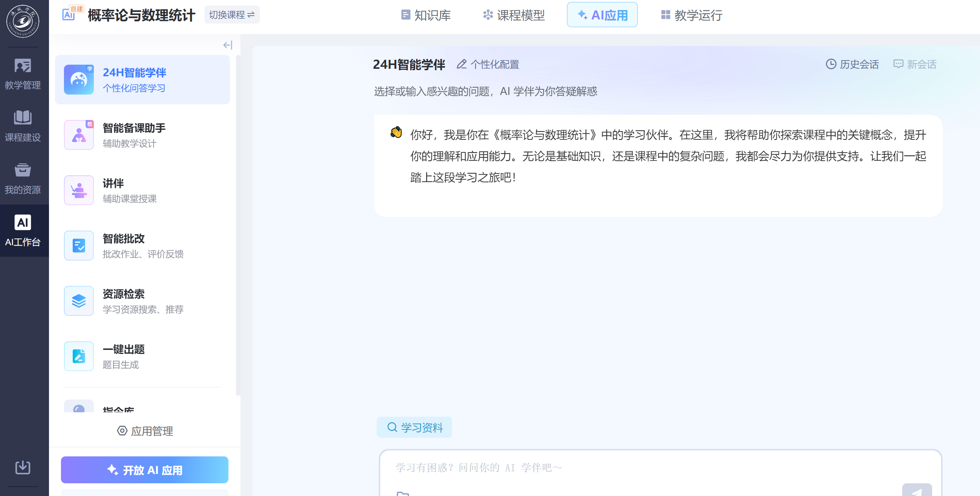The width and height of the screenshot is (980, 496).
Task: View 历史会话 history
Action: click(x=852, y=64)
